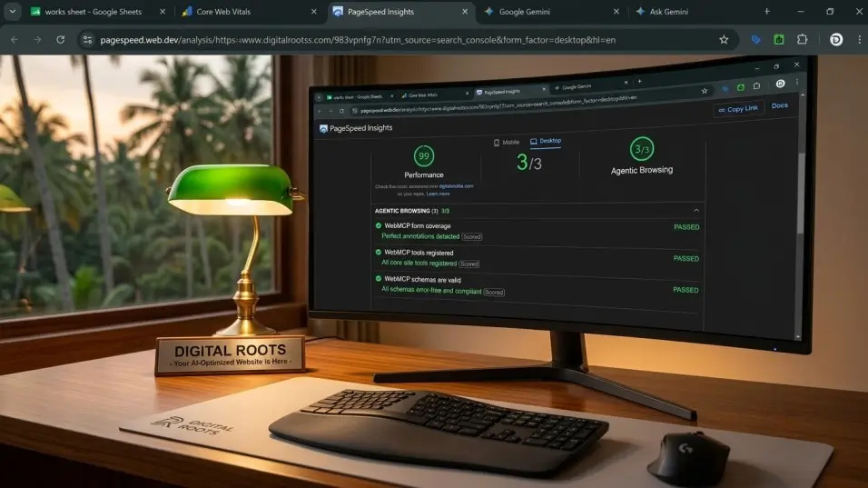Click the green check beside WebMCP schemas valid
The height and width of the screenshot is (488, 868).
click(x=379, y=279)
